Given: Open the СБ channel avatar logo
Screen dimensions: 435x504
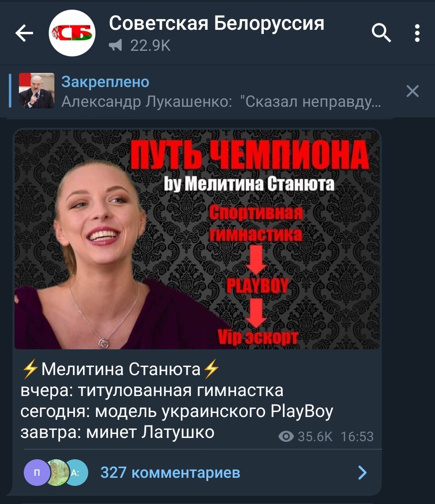Looking at the screenshot, I should click(72, 33).
